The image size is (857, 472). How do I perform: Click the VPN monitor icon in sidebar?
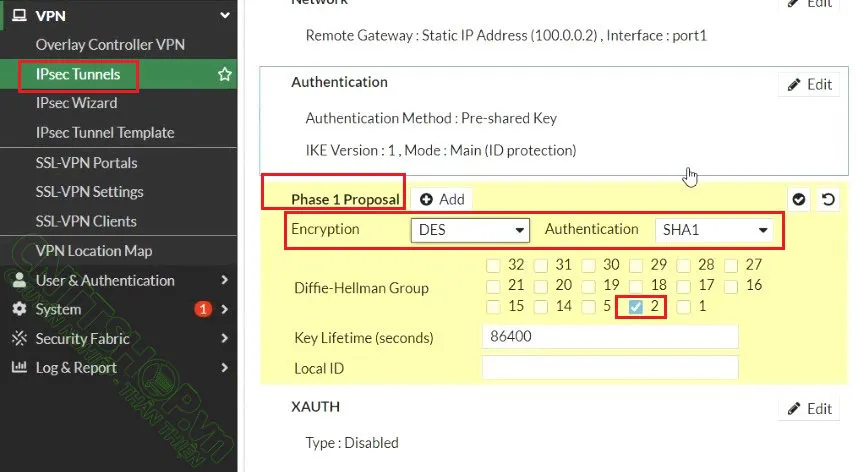(x=19, y=16)
